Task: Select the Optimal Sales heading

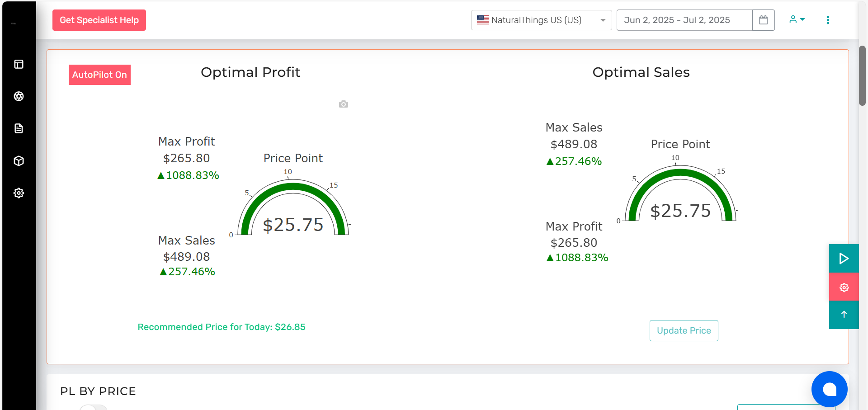Action: coord(641,72)
